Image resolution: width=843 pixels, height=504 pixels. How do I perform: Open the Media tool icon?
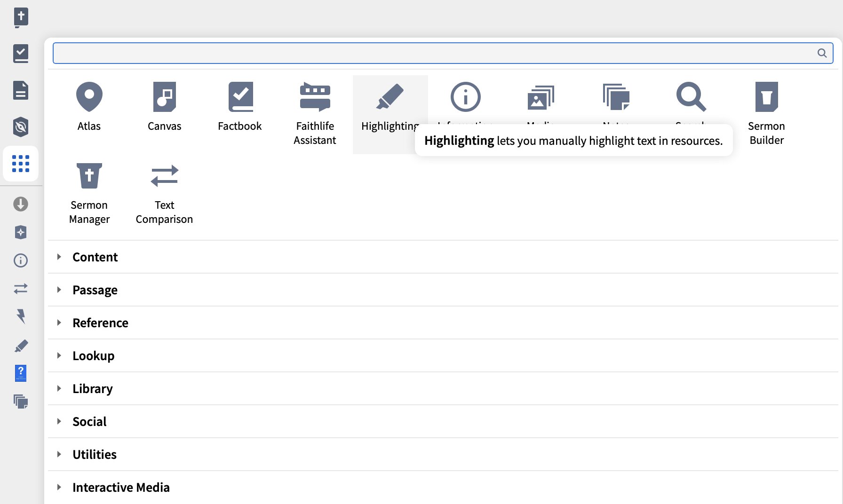541,97
